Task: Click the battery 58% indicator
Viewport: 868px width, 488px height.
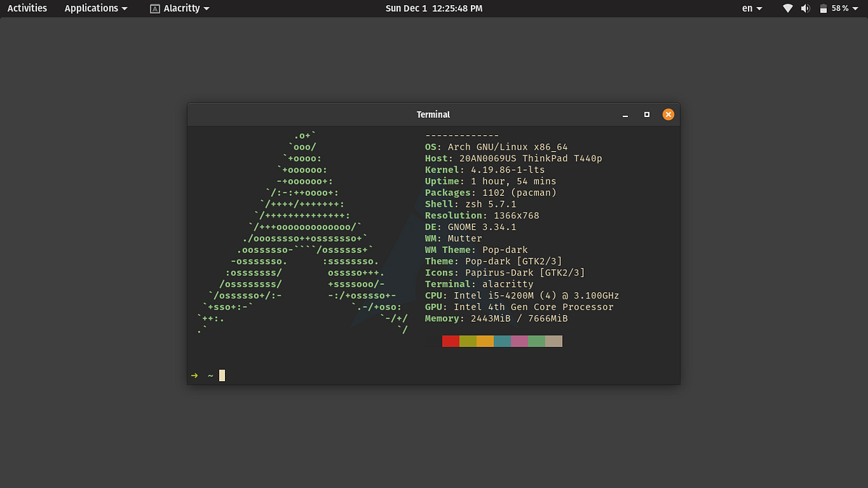Action: click(x=834, y=9)
